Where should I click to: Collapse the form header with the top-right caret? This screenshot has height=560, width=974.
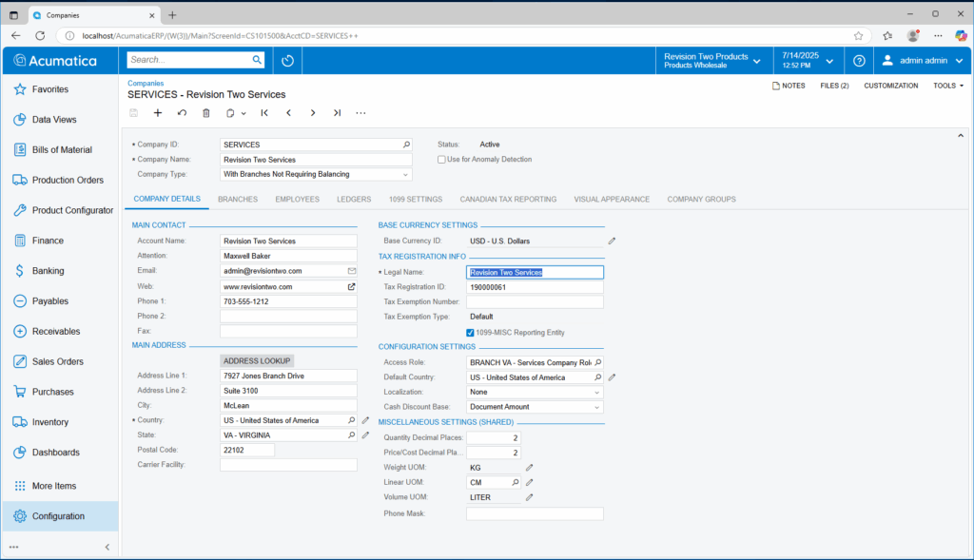pos(961,135)
